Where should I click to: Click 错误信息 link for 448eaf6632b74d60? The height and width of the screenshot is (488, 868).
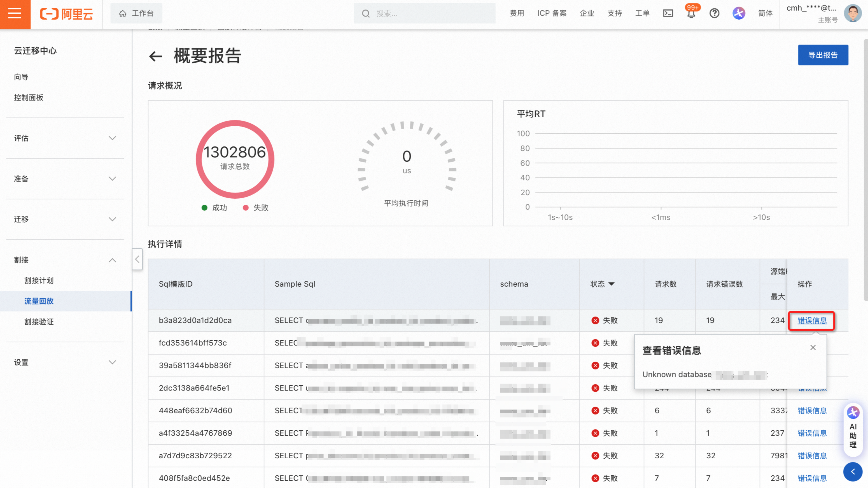[x=812, y=410]
